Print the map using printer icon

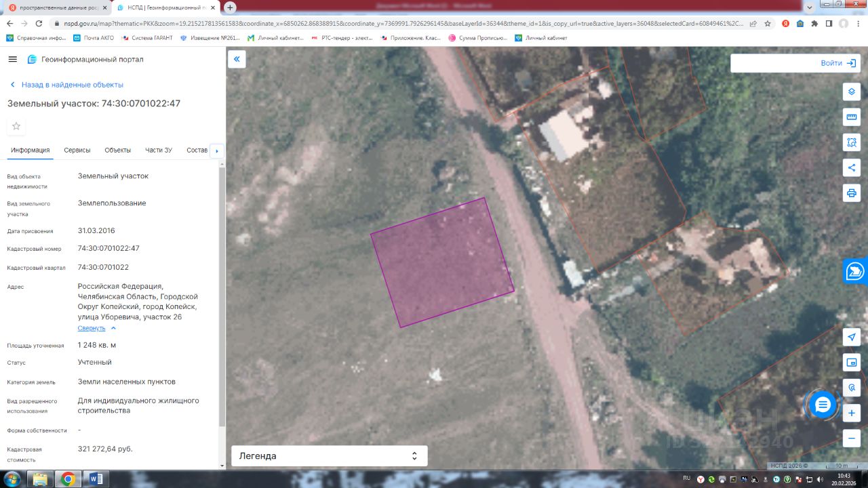pyautogui.click(x=852, y=193)
